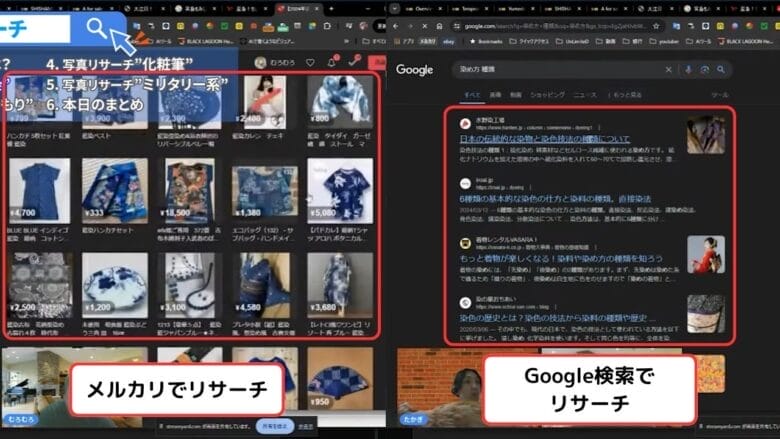Open the youtube bookmarks folder
Viewport: 780px width, 439px height.
pyautogui.click(x=664, y=41)
